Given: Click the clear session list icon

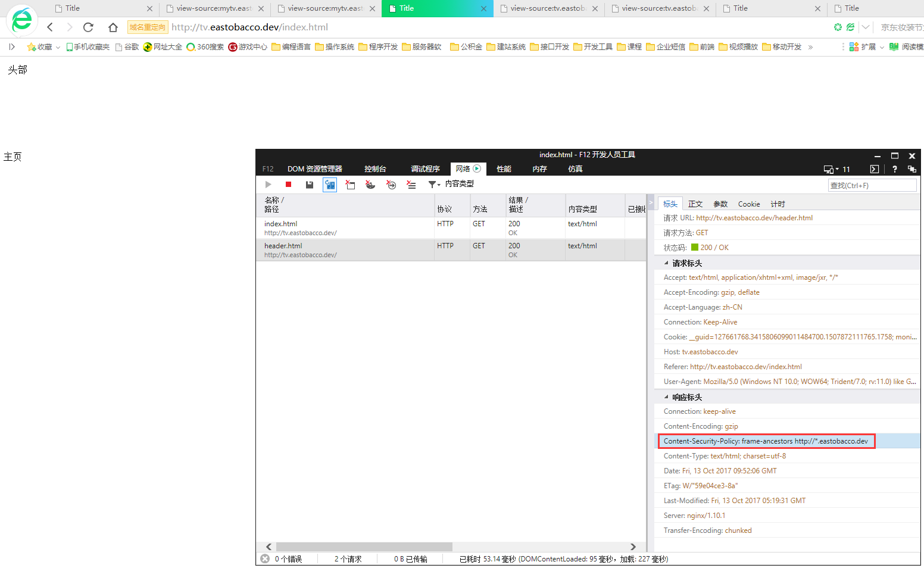Looking at the screenshot, I should tap(411, 185).
